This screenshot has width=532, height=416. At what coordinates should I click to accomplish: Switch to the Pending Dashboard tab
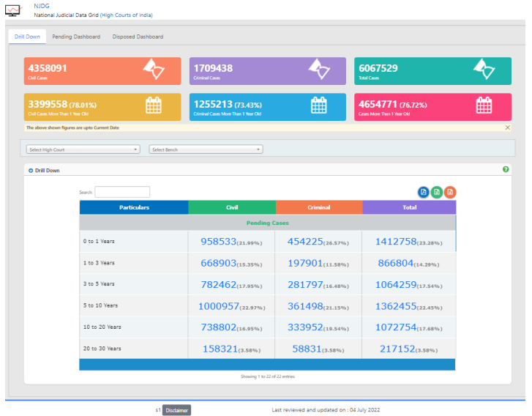click(76, 37)
